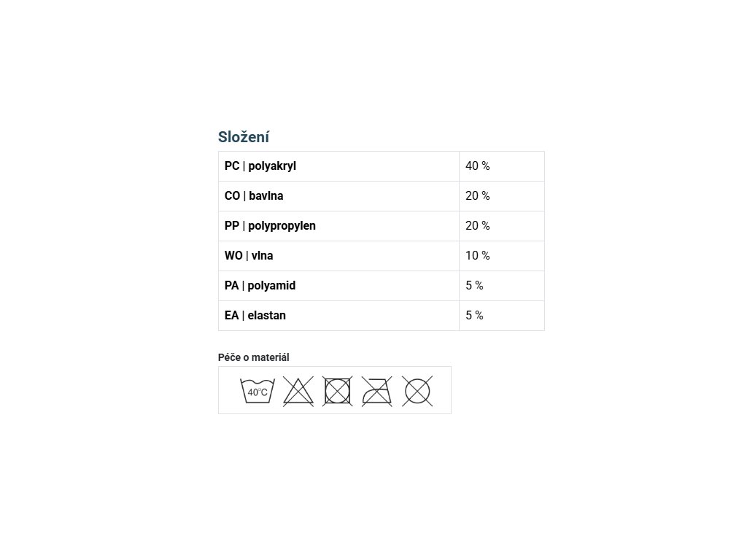747x560 pixels.
Task: Click the 10 % vlna value
Action: tap(478, 256)
